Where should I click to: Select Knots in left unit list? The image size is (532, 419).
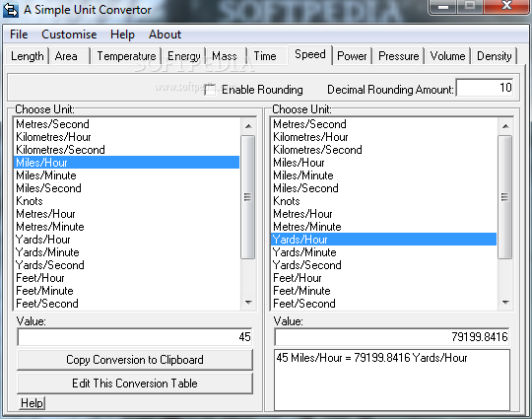click(x=126, y=201)
